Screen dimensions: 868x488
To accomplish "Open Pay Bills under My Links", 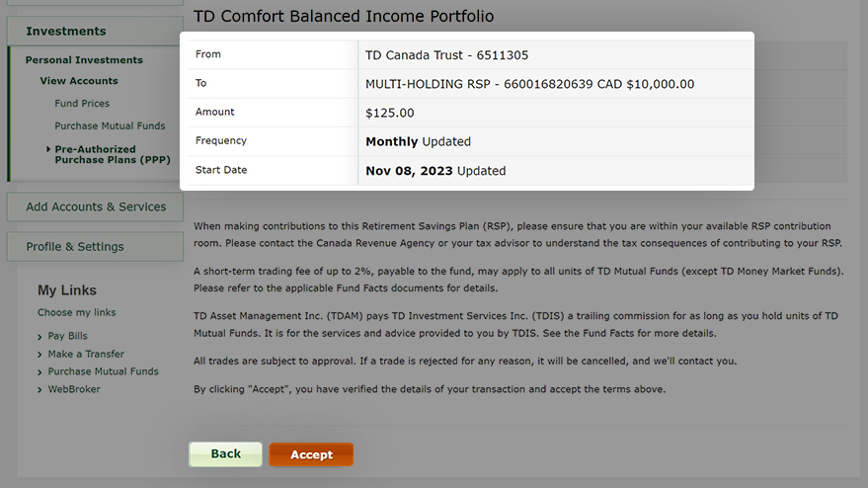I will 67,336.
